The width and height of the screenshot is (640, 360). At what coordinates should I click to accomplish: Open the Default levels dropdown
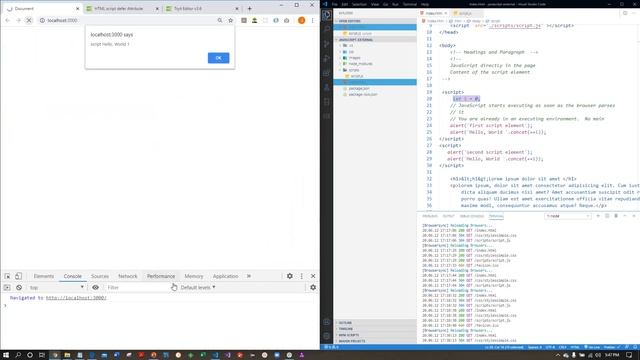click(198, 288)
